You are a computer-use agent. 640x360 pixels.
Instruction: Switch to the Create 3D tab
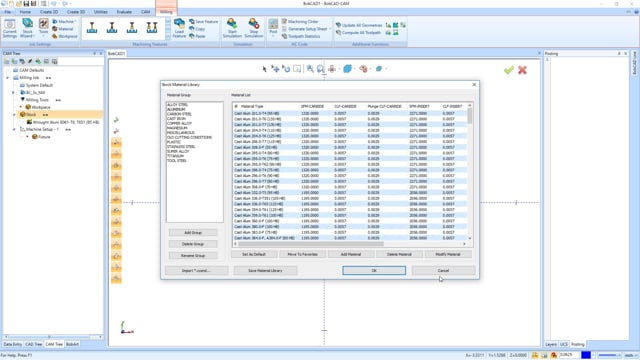point(76,12)
